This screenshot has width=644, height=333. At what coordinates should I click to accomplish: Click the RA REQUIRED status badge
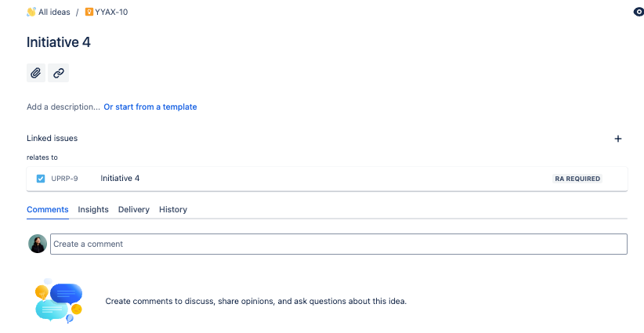577,179
